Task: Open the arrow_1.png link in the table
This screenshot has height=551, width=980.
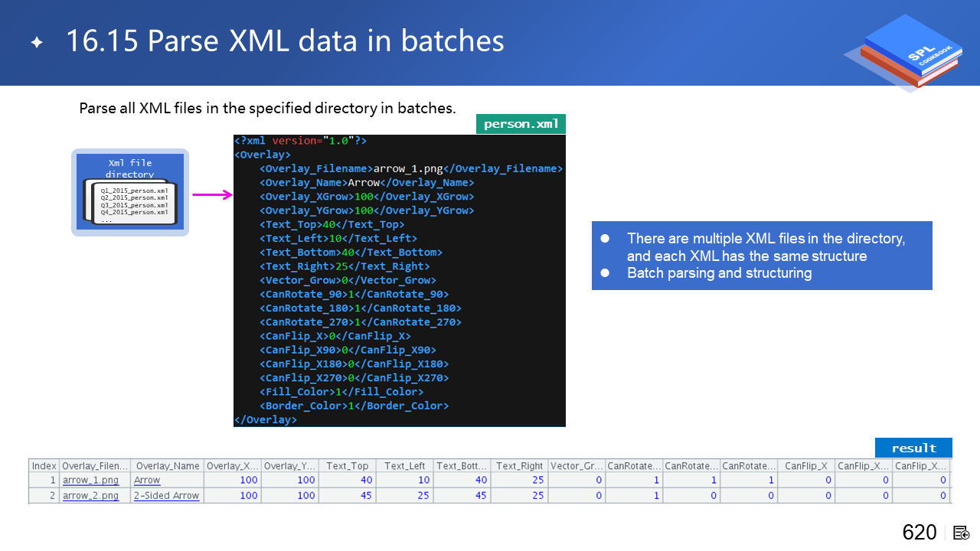Action: tap(90, 481)
